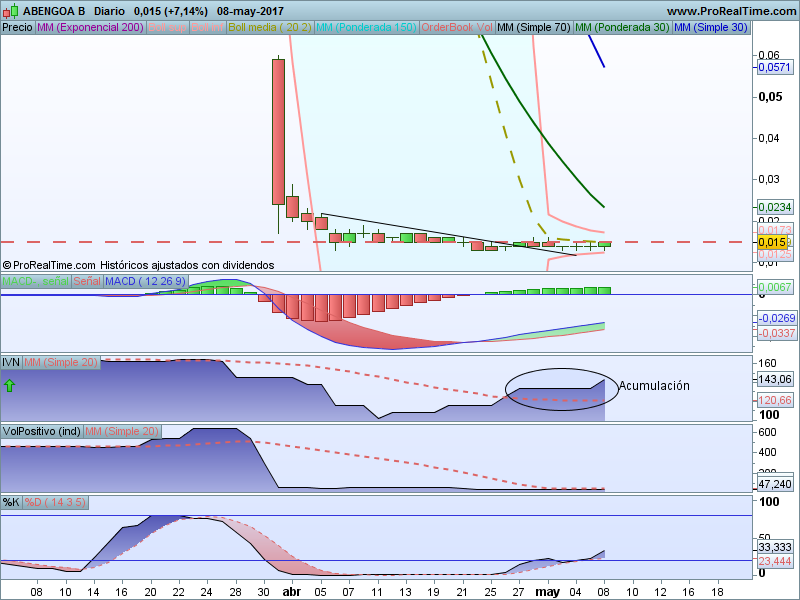Click the 0,0234 green price tag
The image size is (800, 600).
(x=774, y=207)
